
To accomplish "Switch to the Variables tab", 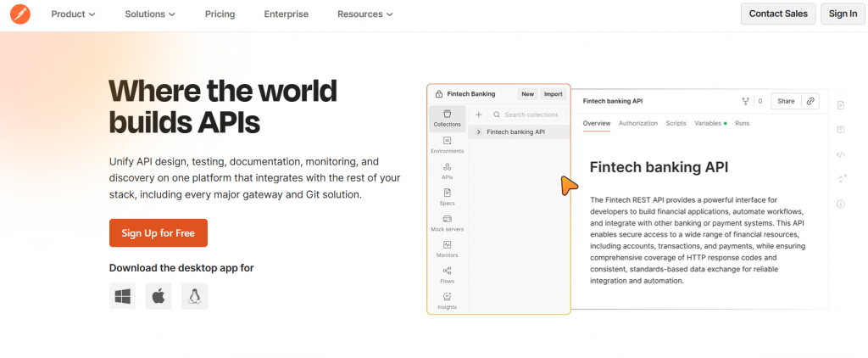I will (x=710, y=124).
